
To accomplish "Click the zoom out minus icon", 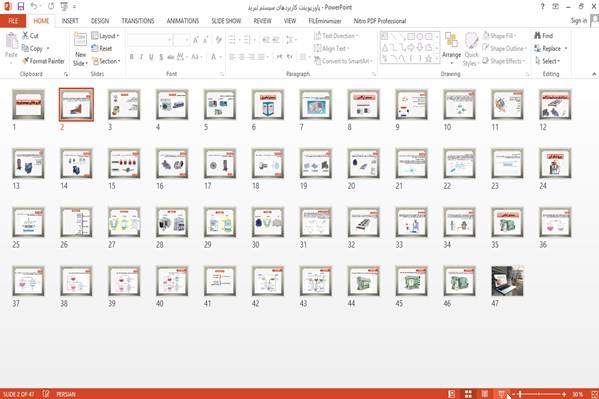I will (513, 394).
